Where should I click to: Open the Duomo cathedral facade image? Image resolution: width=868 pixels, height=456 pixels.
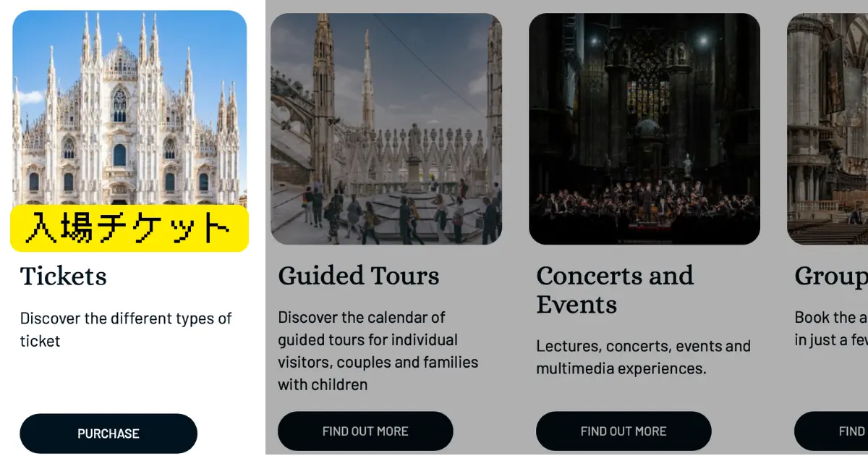pos(129,109)
